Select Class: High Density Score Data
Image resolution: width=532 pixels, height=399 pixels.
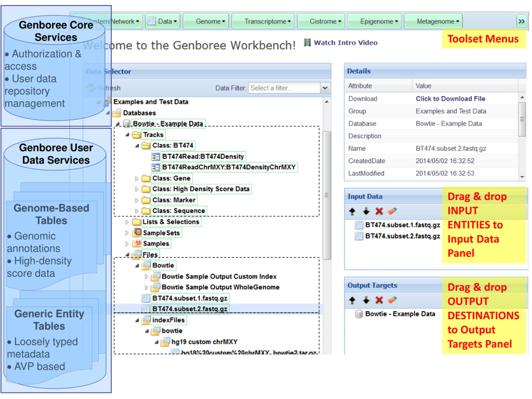(201, 189)
